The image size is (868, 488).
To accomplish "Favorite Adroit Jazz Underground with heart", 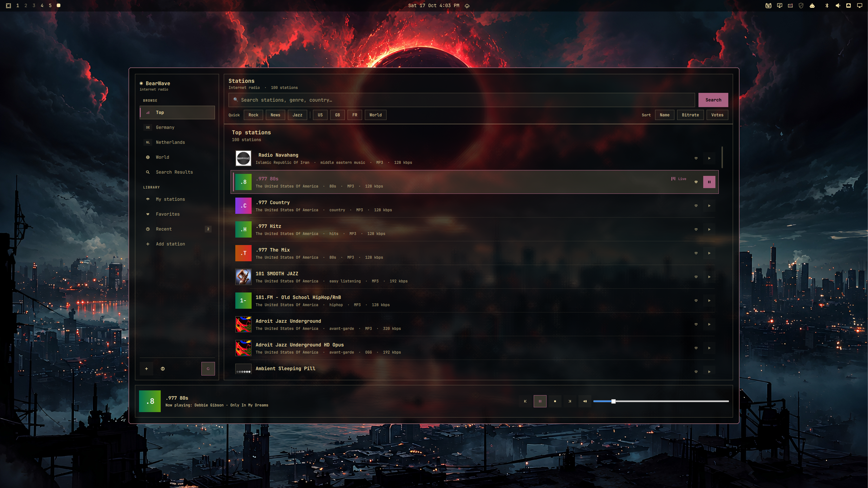I will 696,324.
